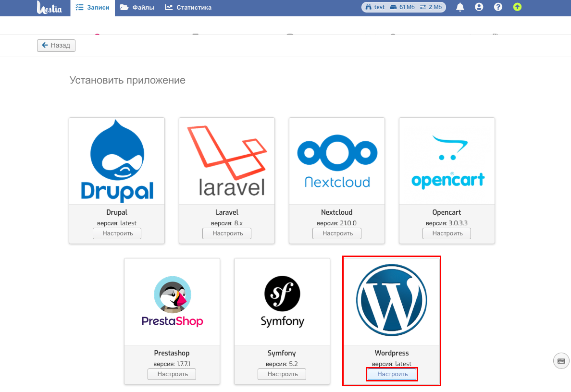Click the green update arrow icon
Screen dimensions: 571x392
coord(517,7)
